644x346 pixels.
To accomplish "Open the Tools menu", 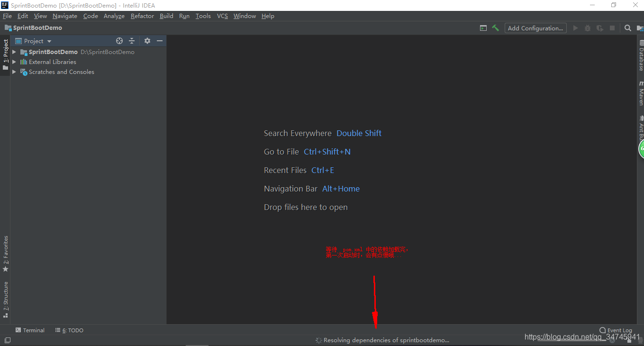I will [x=203, y=16].
